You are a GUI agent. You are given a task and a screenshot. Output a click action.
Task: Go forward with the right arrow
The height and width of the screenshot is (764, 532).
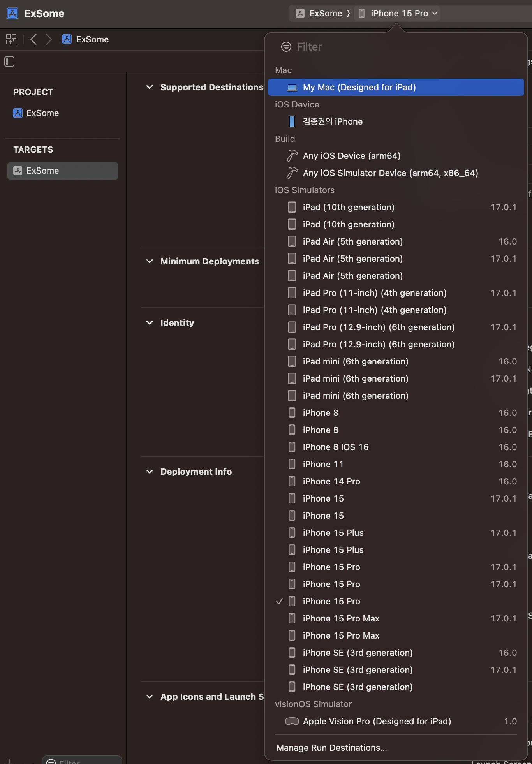pyautogui.click(x=49, y=39)
